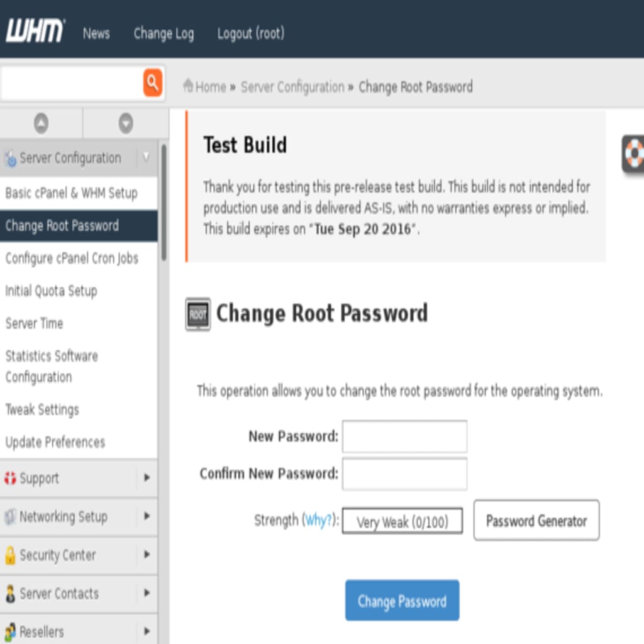Open Change Log in the top bar
The image size is (644, 644).
coord(164,34)
